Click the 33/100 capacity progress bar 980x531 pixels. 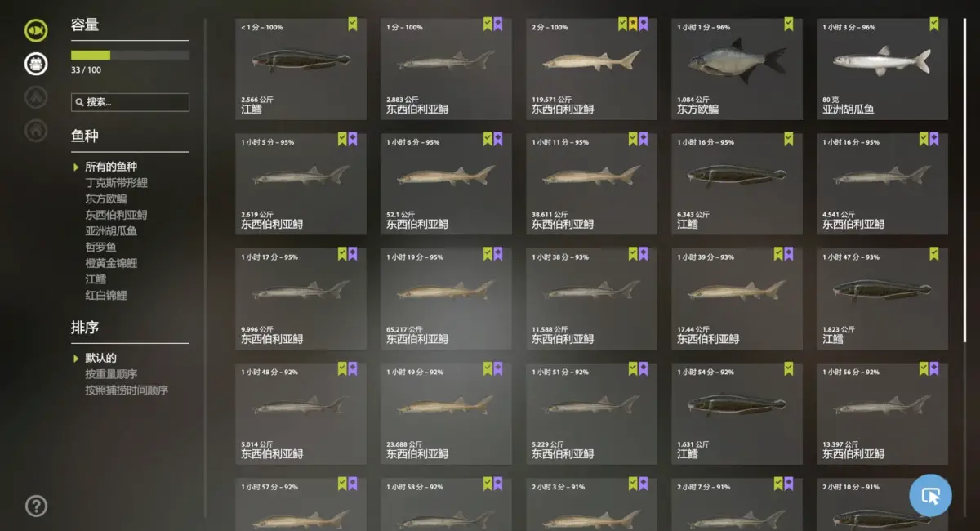(x=130, y=55)
